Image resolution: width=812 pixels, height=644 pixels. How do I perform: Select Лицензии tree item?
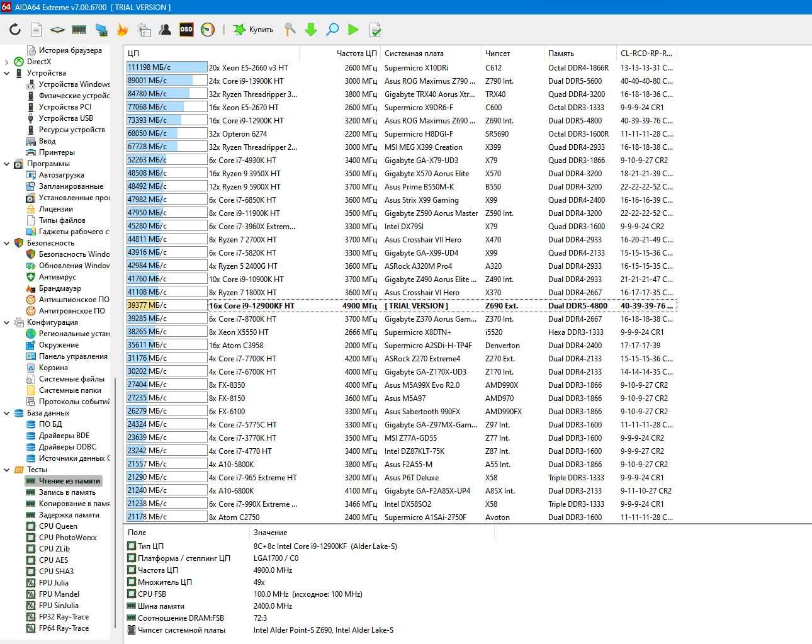point(56,209)
